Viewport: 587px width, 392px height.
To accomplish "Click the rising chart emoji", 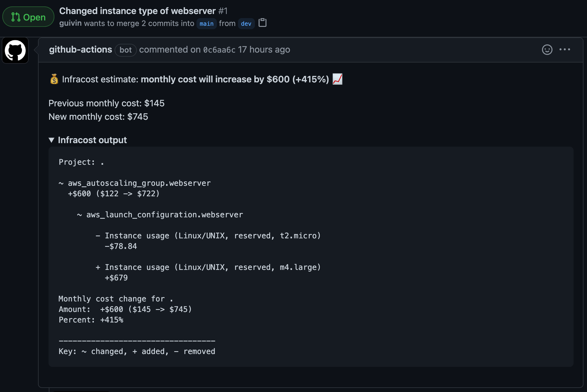I will coord(337,79).
